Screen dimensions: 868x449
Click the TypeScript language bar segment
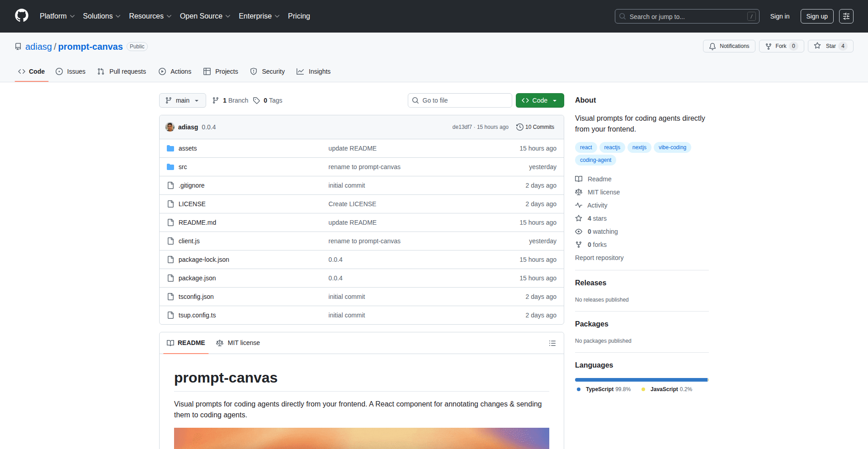(x=641, y=380)
